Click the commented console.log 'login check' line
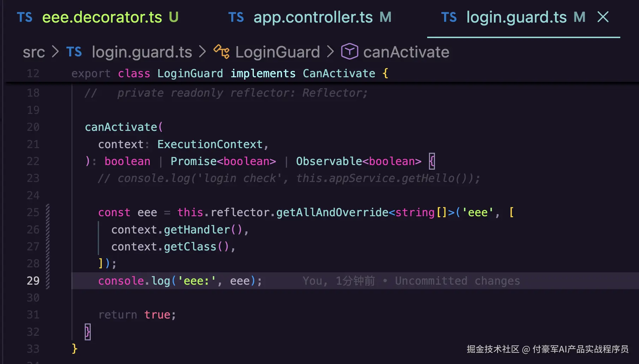639x364 pixels. pyautogui.click(x=289, y=178)
